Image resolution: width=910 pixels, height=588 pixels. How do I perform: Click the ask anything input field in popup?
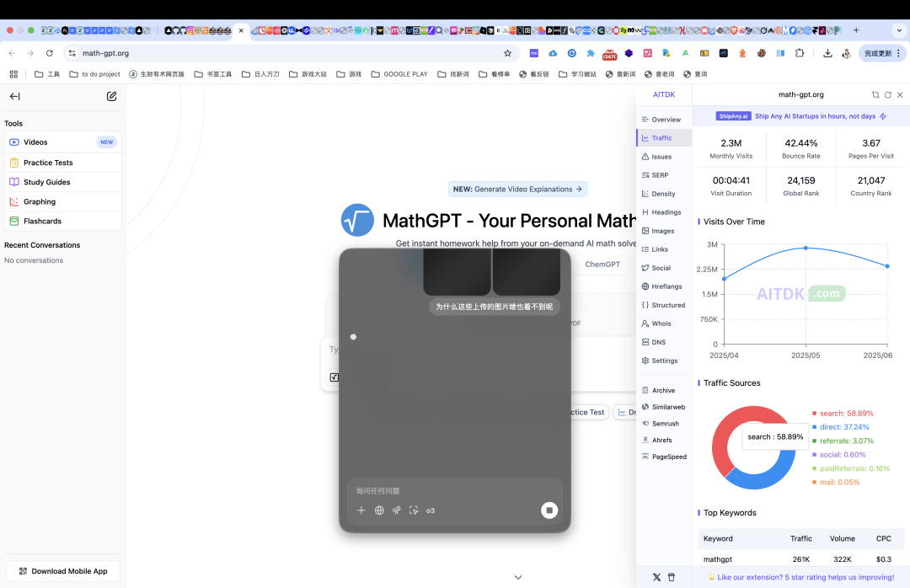[454, 491]
